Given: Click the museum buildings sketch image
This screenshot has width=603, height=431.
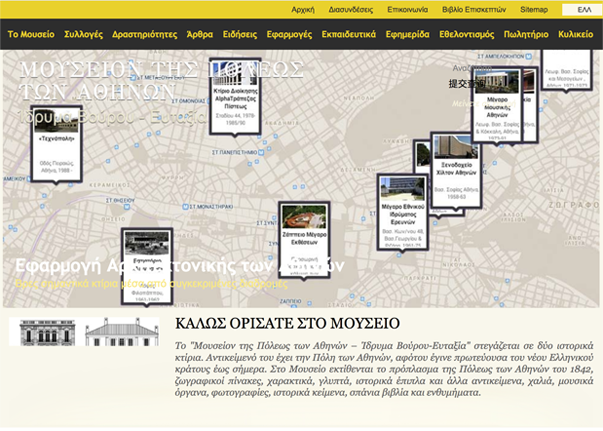Looking at the screenshot, I should click(84, 331).
